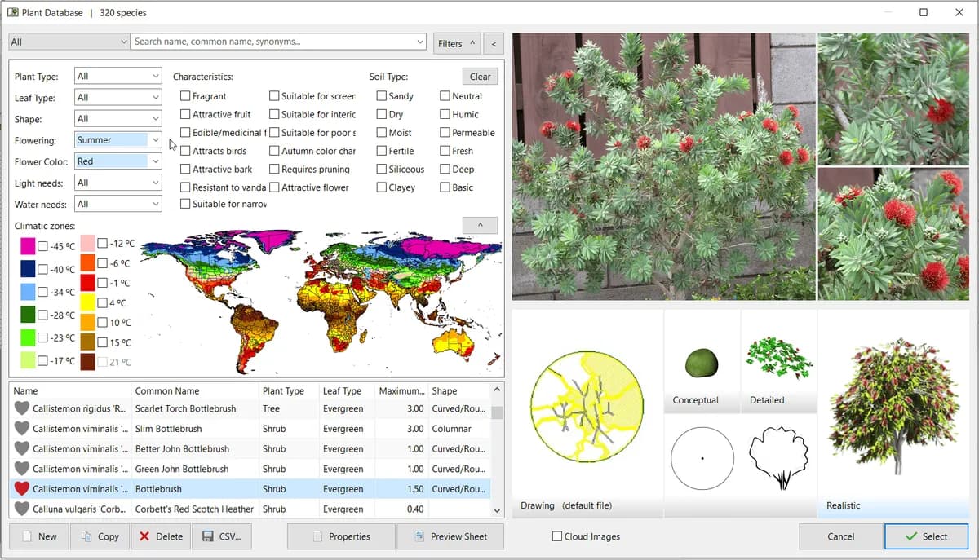Open the category dropdown showing All at top

[69, 42]
